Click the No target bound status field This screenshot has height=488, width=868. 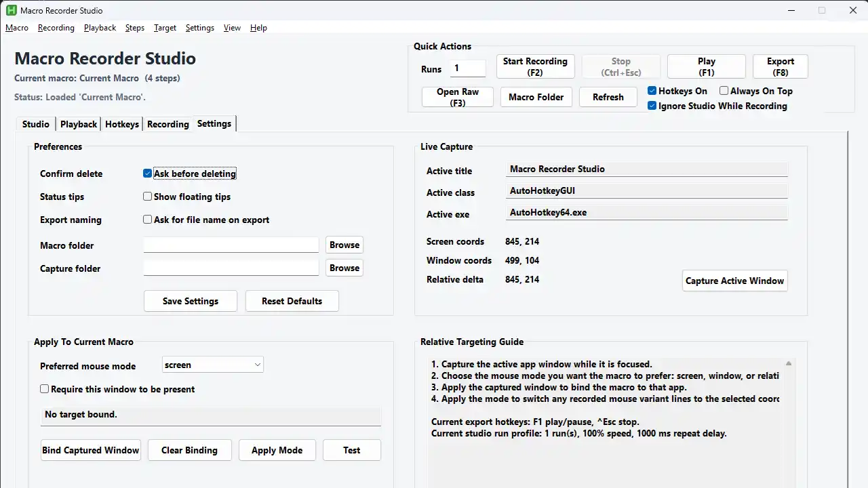click(211, 415)
